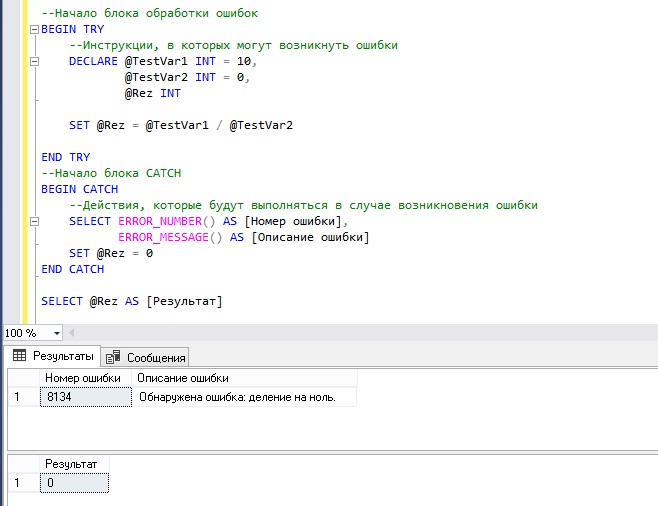Switch to the Сообщения tab
This screenshot has height=506, width=658.
[146, 357]
